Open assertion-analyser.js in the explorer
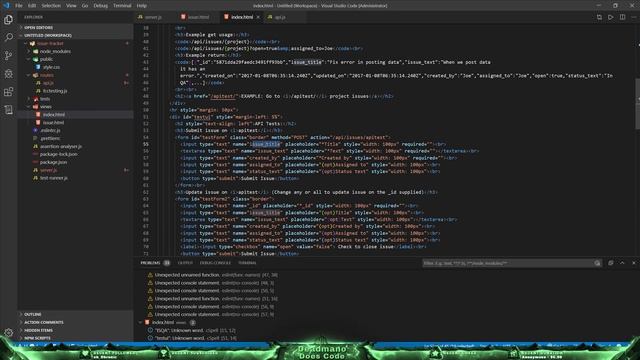Screen dimensions: 640x360 (60, 147)
